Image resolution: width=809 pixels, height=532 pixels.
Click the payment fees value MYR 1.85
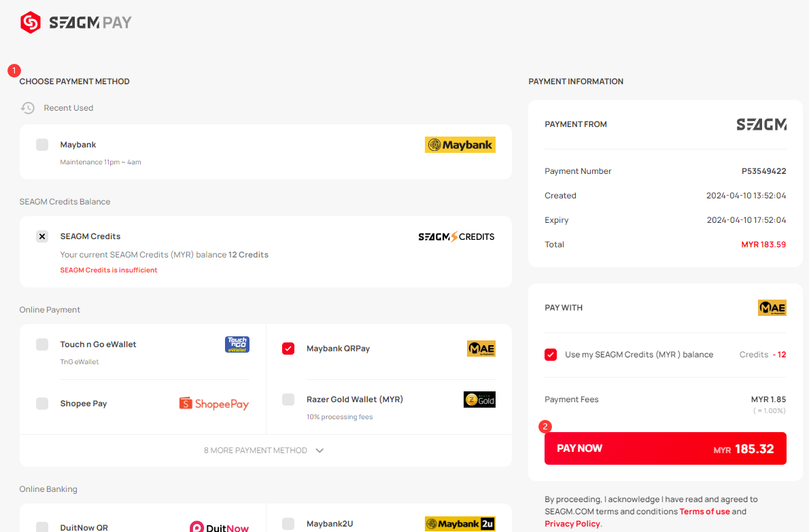(x=768, y=400)
